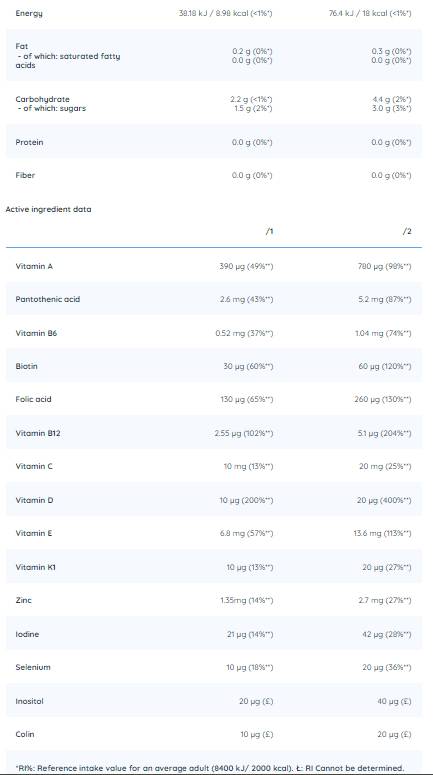Click the Energy row label
Screen dimensions: 433x775
[x=29, y=13]
